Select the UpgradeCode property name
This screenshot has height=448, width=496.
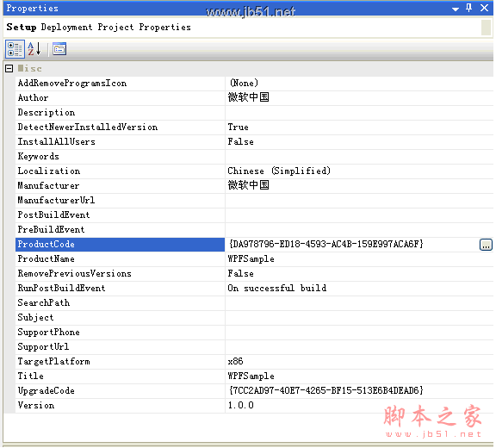46,391
